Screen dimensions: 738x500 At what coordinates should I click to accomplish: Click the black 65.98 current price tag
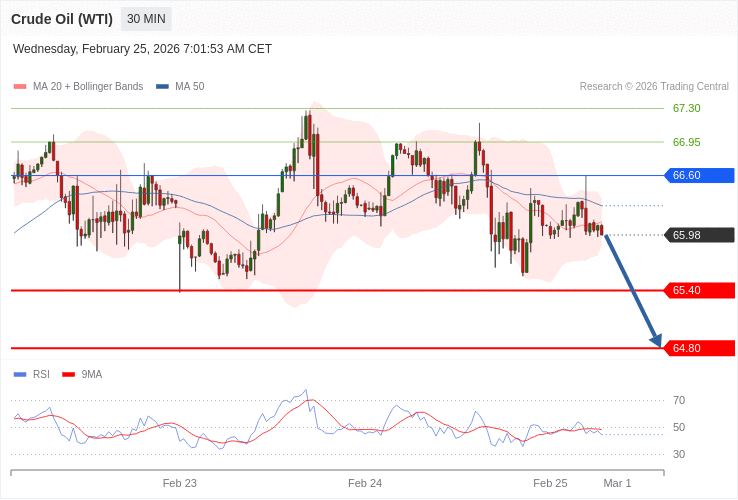[x=699, y=235]
